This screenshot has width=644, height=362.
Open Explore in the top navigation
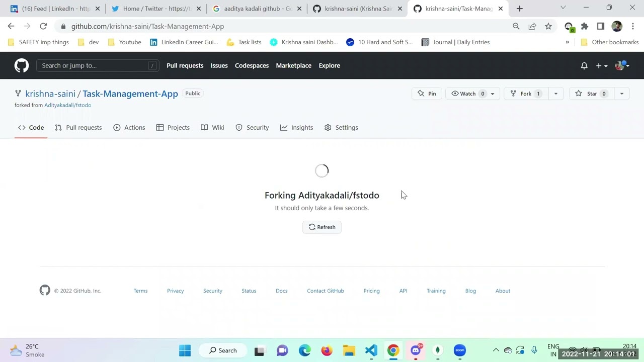(329, 65)
